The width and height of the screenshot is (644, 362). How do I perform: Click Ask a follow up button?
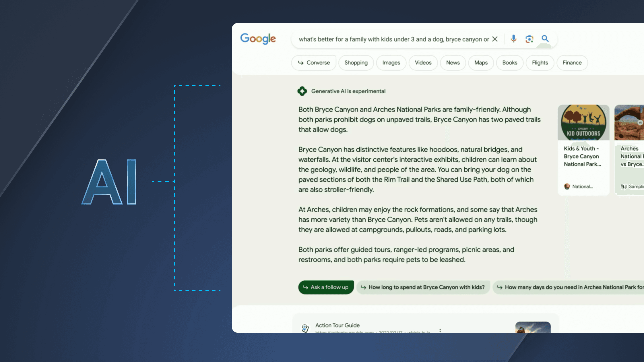click(x=326, y=287)
